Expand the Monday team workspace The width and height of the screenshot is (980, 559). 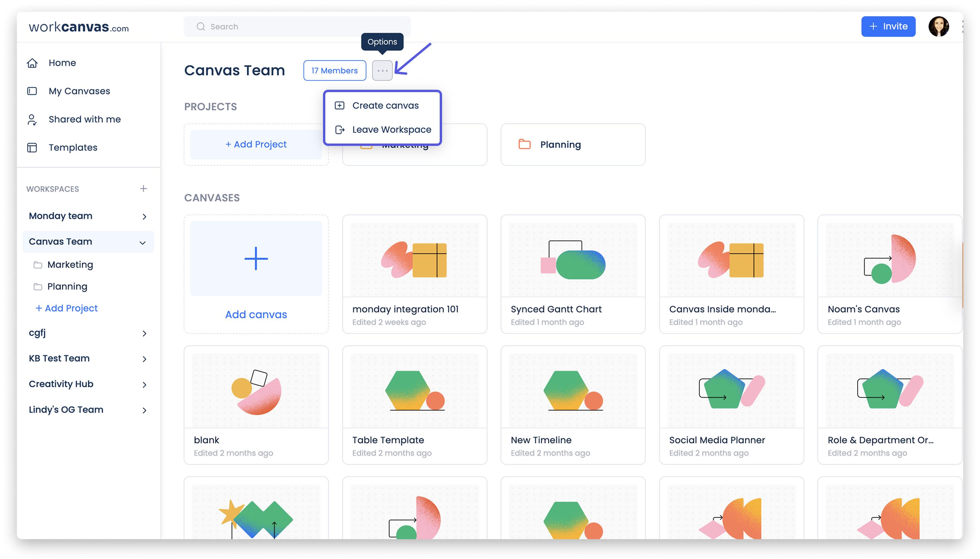tap(144, 216)
